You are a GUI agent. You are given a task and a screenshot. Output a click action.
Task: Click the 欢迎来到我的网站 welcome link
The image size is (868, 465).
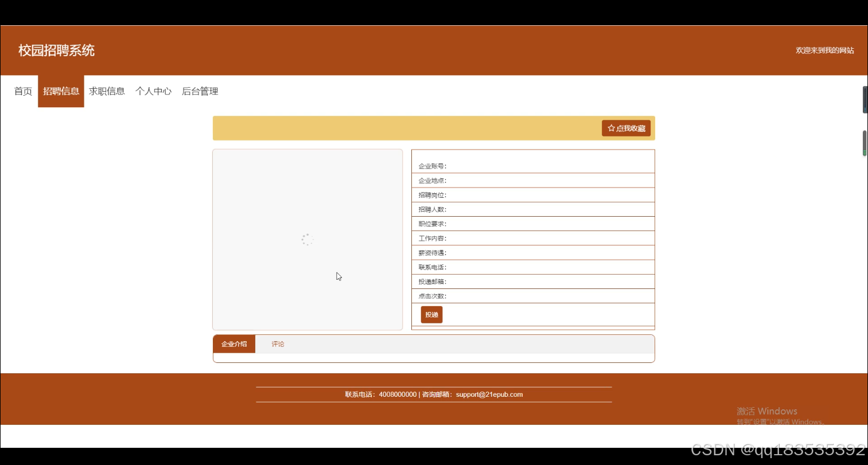pyautogui.click(x=824, y=50)
